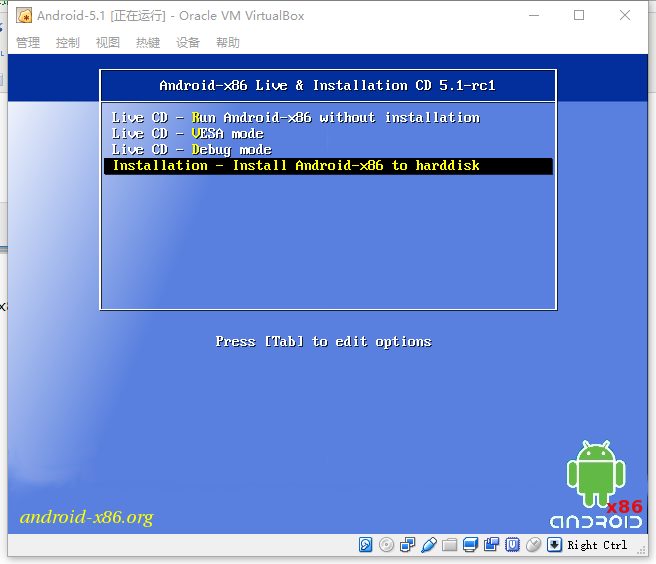The height and width of the screenshot is (564, 656).
Task: Open the 设备 menu
Action: coord(188,42)
